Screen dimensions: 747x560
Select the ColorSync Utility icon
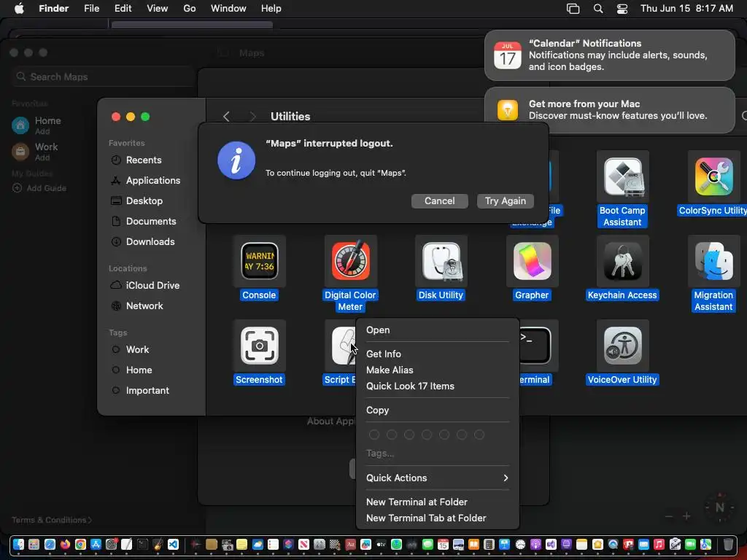(713, 176)
